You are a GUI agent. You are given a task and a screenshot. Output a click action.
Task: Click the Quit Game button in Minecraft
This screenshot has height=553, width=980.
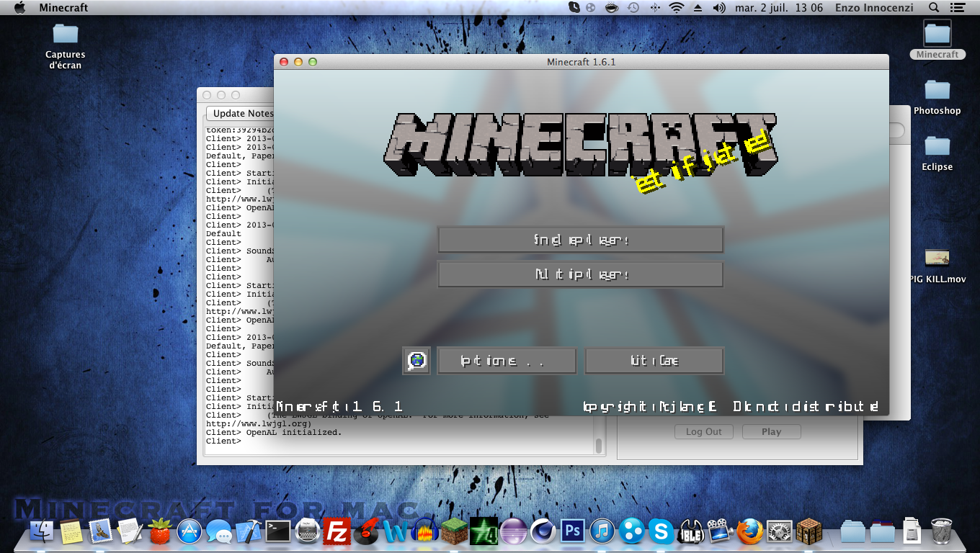(654, 361)
